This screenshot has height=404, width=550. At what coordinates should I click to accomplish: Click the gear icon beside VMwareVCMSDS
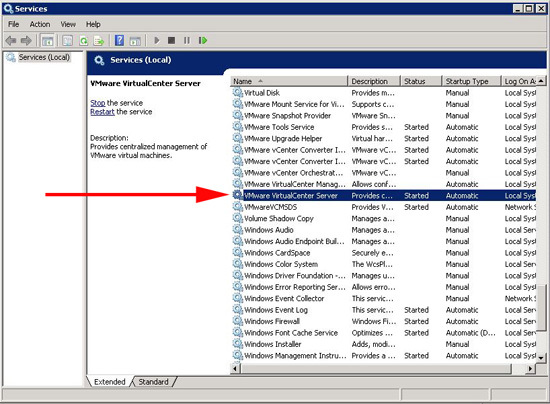(x=238, y=207)
